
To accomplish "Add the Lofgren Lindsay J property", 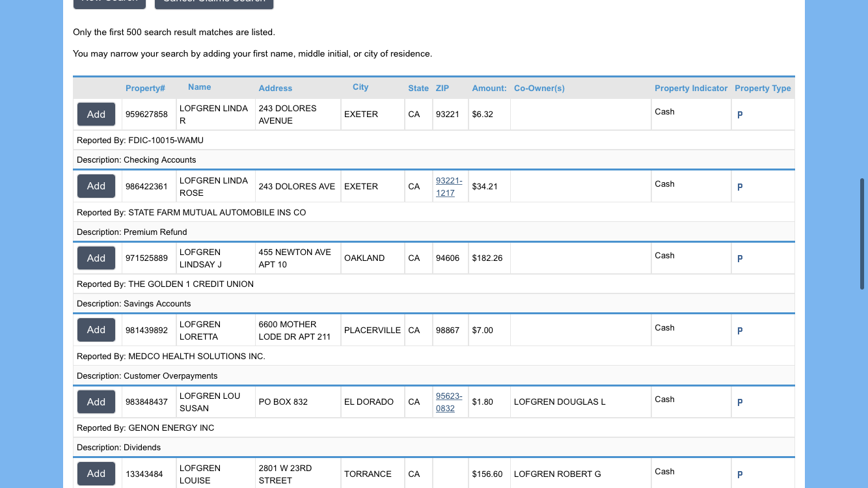I will point(96,258).
